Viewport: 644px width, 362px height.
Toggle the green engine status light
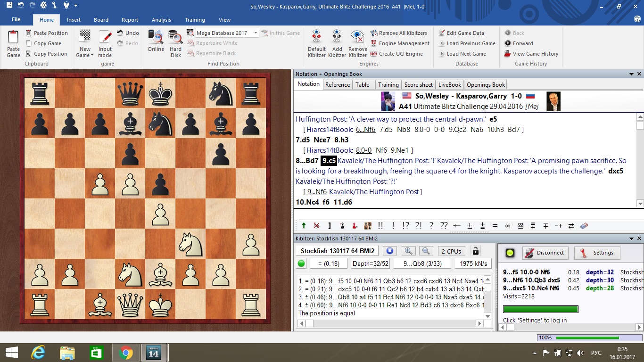pos(302,263)
